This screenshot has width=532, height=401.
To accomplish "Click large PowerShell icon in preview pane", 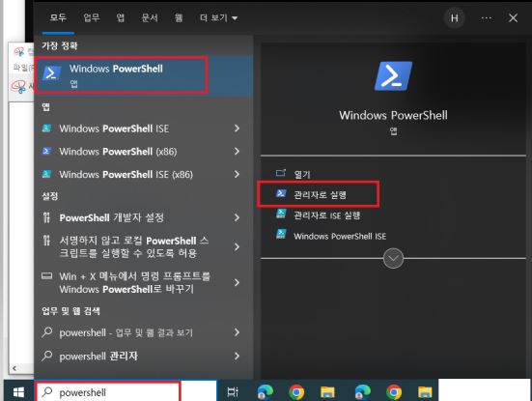I will tap(393, 76).
